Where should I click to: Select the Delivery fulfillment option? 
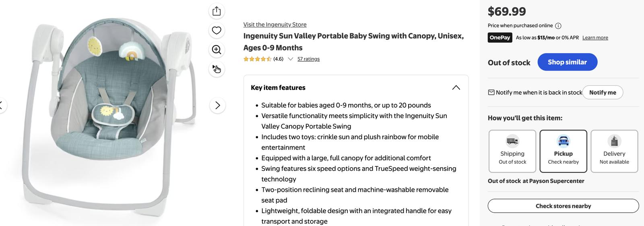tap(614, 151)
